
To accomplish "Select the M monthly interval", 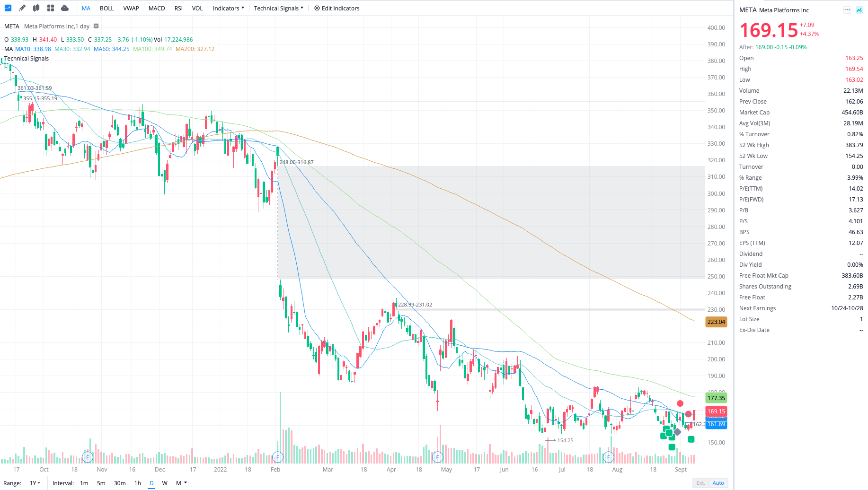I will pos(178,483).
